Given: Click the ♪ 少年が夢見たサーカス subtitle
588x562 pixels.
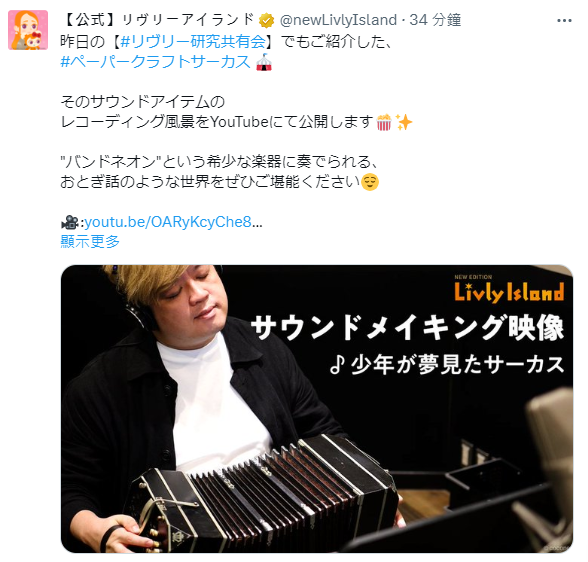Looking at the screenshot, I should click(447, 365).
